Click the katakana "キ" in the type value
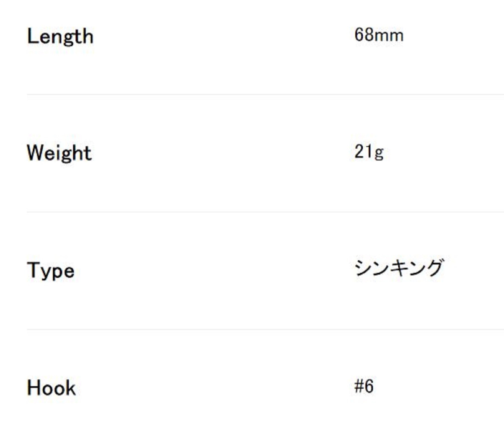 (x=398, y=268)
